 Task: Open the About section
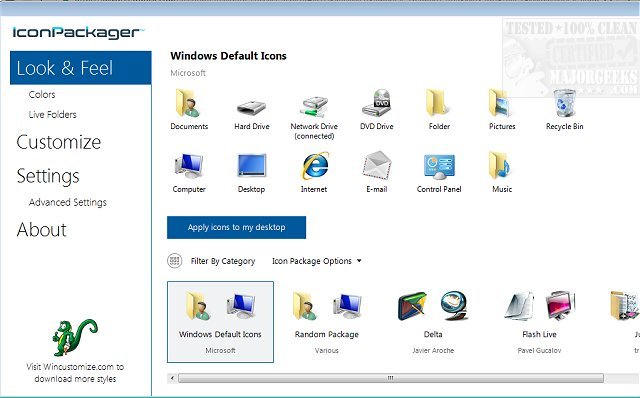point(42,229)
